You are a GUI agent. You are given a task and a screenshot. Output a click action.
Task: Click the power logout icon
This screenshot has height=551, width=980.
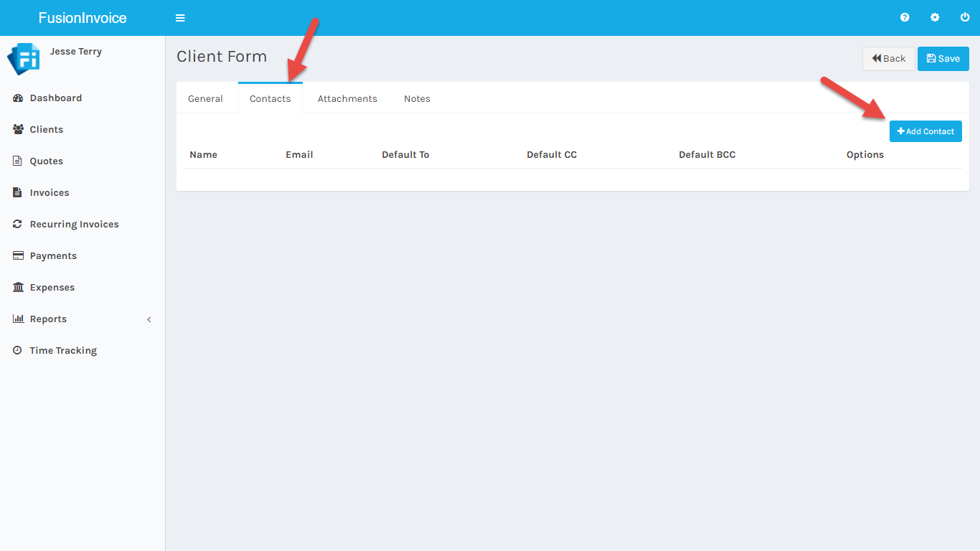tap(965, 18)
